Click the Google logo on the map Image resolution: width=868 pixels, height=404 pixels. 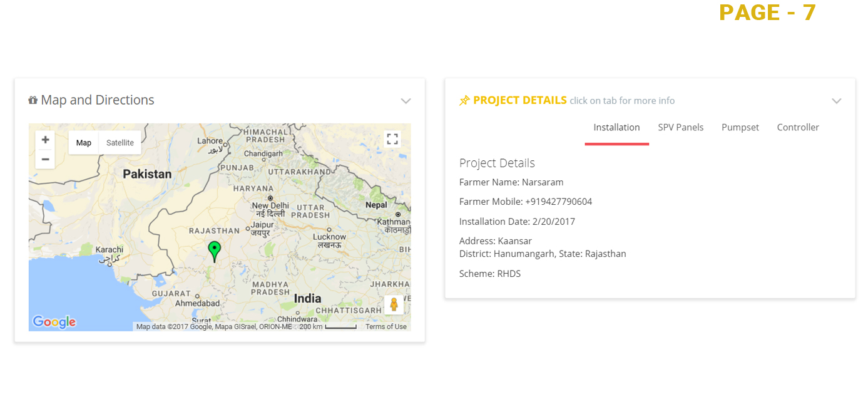tap(54, 322)
